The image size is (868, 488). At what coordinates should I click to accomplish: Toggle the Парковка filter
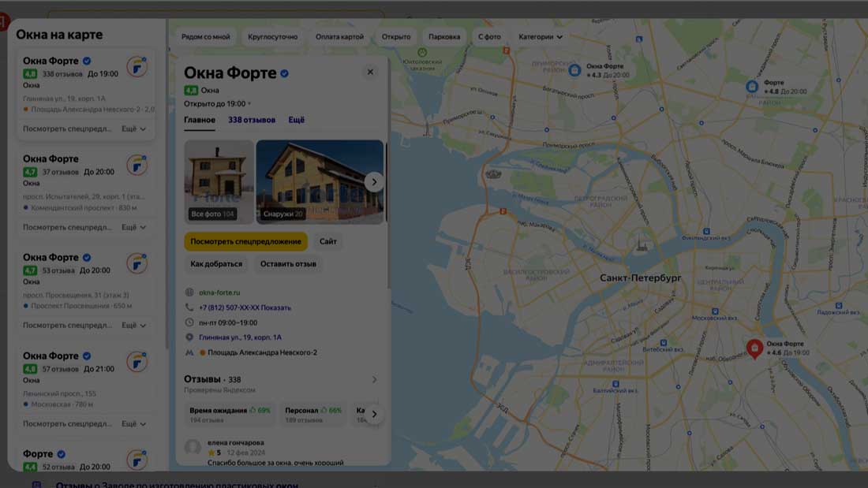(444, 36)
